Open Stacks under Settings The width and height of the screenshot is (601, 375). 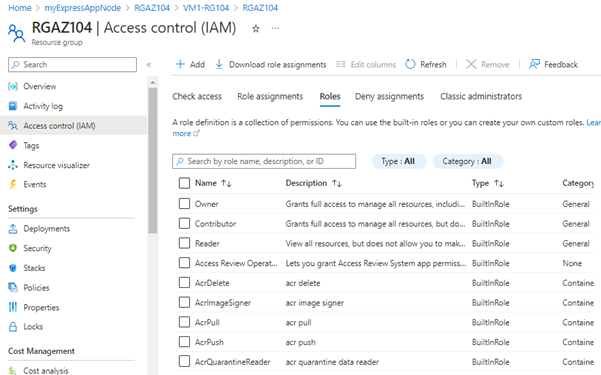(x=34, y=268)
